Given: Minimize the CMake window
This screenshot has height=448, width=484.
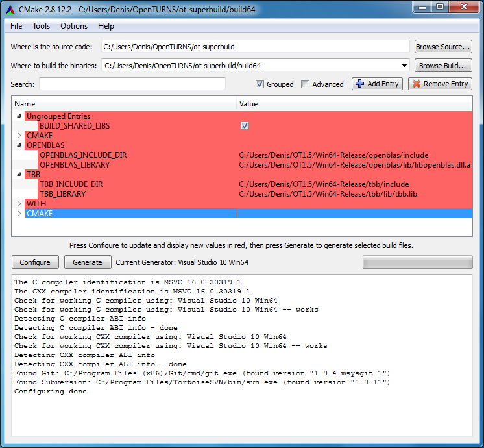Looking at the screenshot, I should click(x=422, y=7).
